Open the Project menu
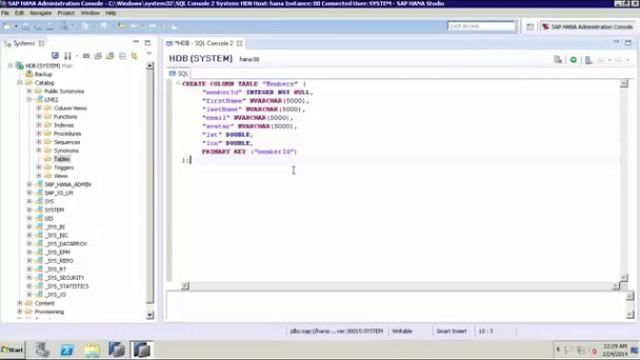The width and height of the screenshot is (640, 360). click(66, 13)
